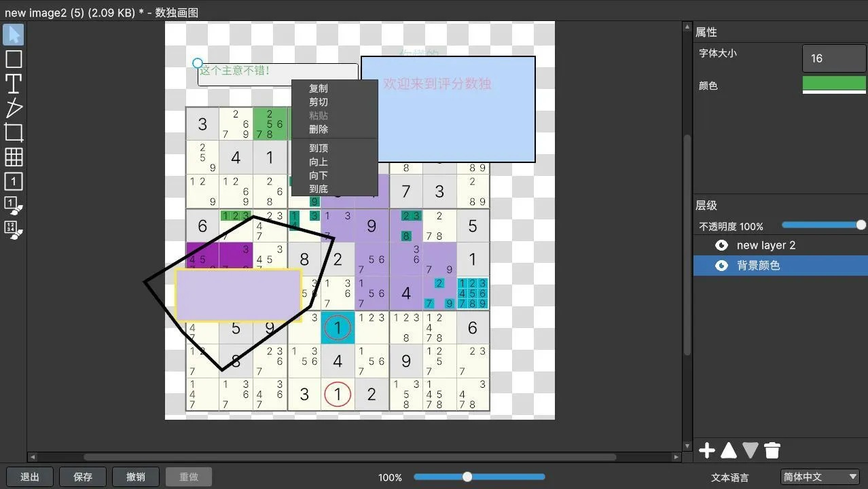Delete layer using trash icon
Screen dimensions: 868x489
772,450
